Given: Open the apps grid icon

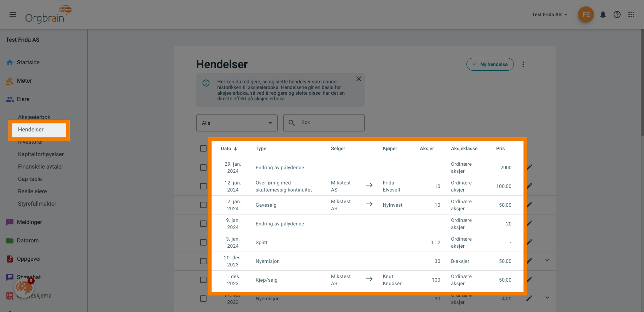Looking at the screenshot, I should (x=631, y=14).
